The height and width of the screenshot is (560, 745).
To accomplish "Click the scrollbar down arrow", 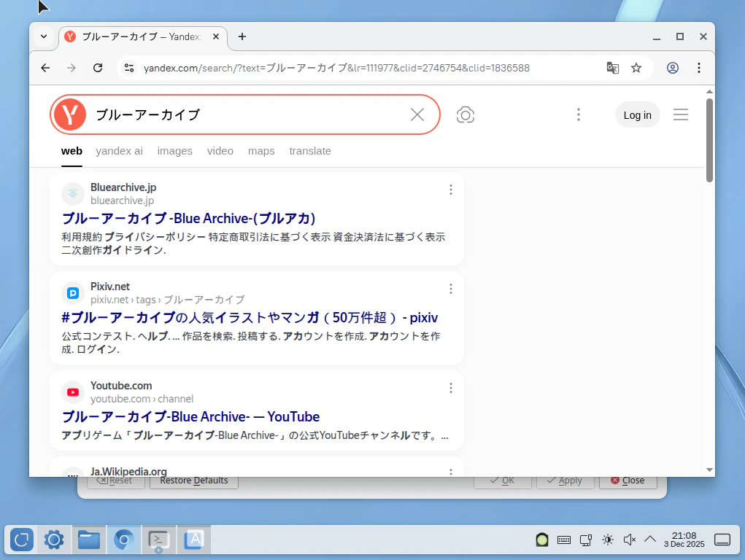I will pyautogui.click(x=709, y=470).
